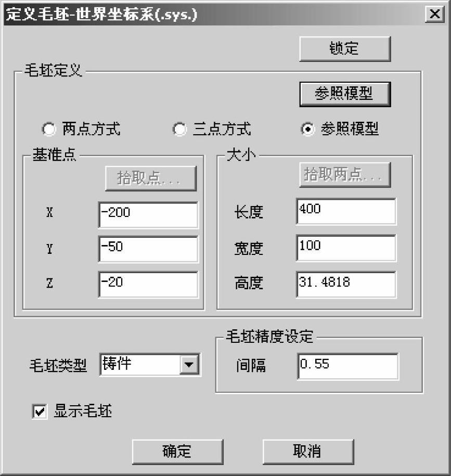Click the Z coordinate field containing -20
Image resolution: width=451 pixels, height=476 pixels.
point(148,285)
